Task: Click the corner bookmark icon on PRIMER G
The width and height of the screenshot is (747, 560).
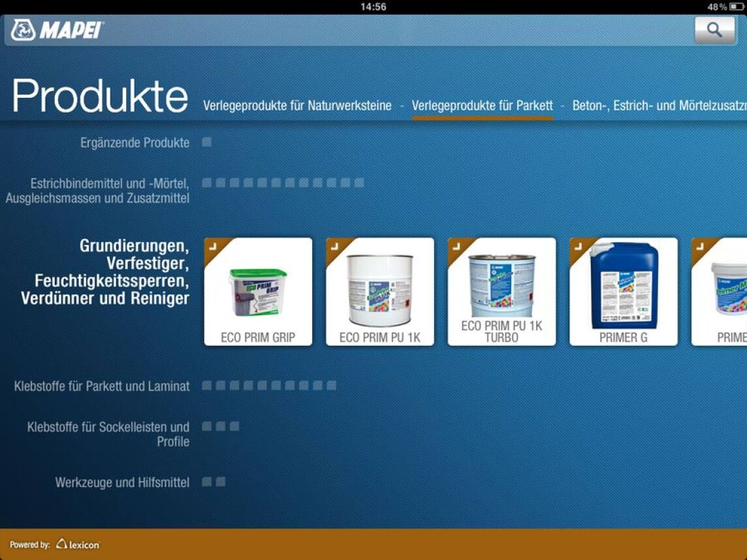Action: coord(579,246)
